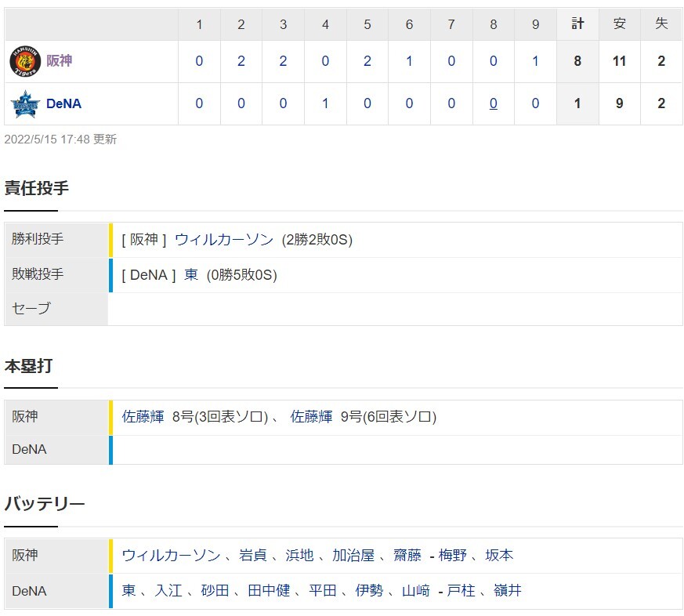Screen dimensions: 684x616
Task: Open 阪神's 9th inning score of 1
Action: coord(535,61)
